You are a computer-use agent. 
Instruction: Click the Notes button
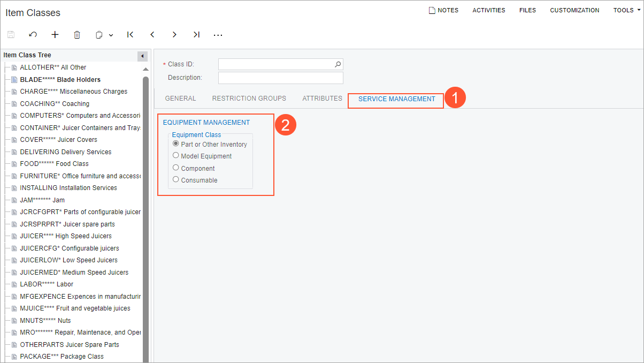point(443,10)
